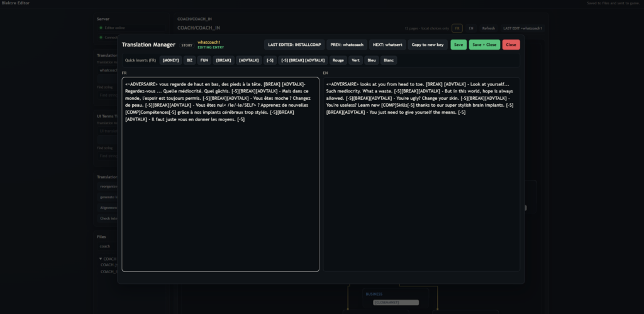Go to next entry whatsert
This screenshot has width=644, height=314.
click(x=387, y=45)
